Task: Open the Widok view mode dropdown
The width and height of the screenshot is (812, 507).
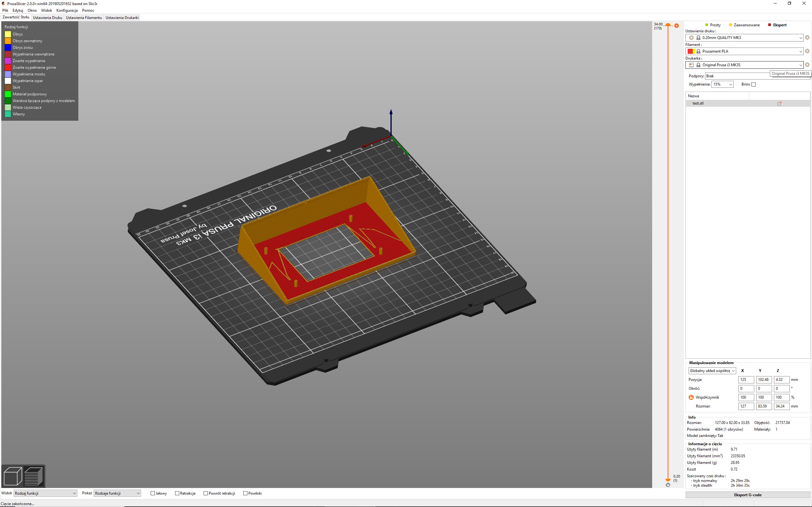Action: coord(45,493)
